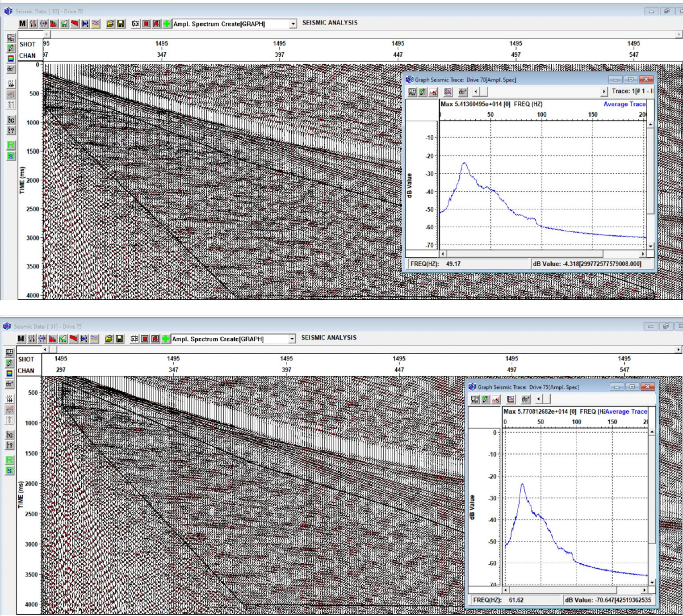Image resolution: width=683 pixels, height=616 pixels.
Task: Click horizontal scroll right arrow in Drive 75 main window
Action: click(679, 349)
